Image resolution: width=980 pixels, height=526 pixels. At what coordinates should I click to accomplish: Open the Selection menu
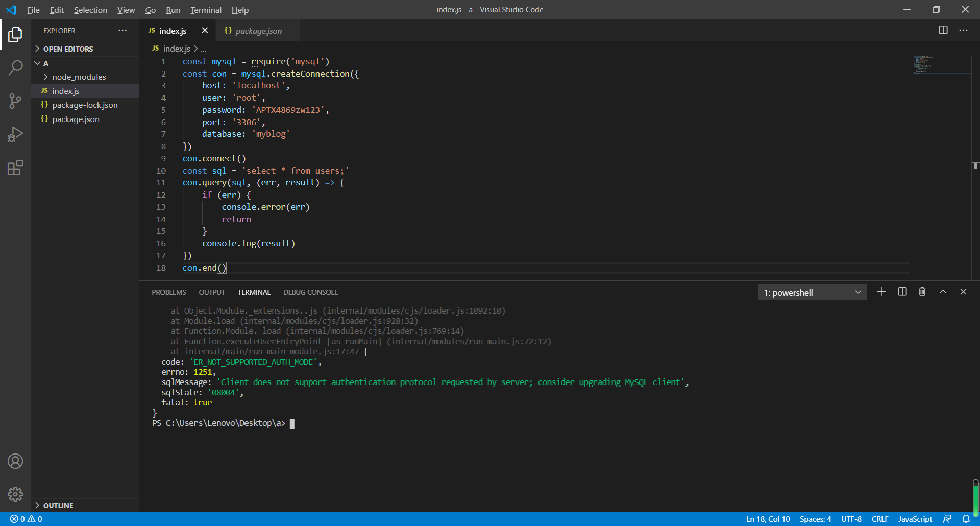coord(90,10)
